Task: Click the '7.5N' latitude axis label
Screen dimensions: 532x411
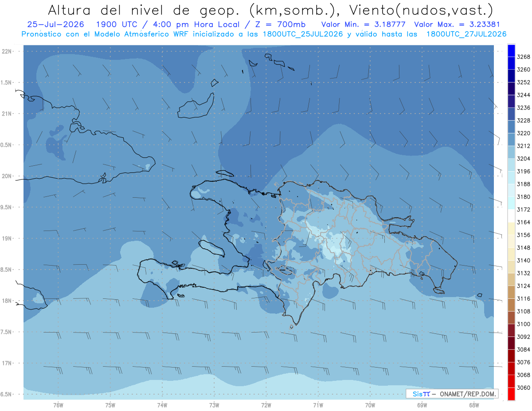Action: [7, 332]
